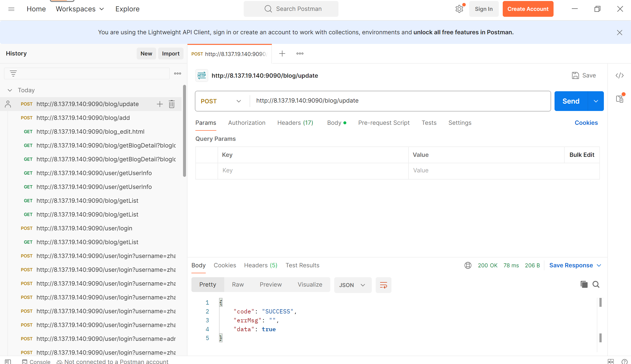Open the hamburger menu icon
The width and height of the screenshot is (631, 364).
[x=11, y=9]
